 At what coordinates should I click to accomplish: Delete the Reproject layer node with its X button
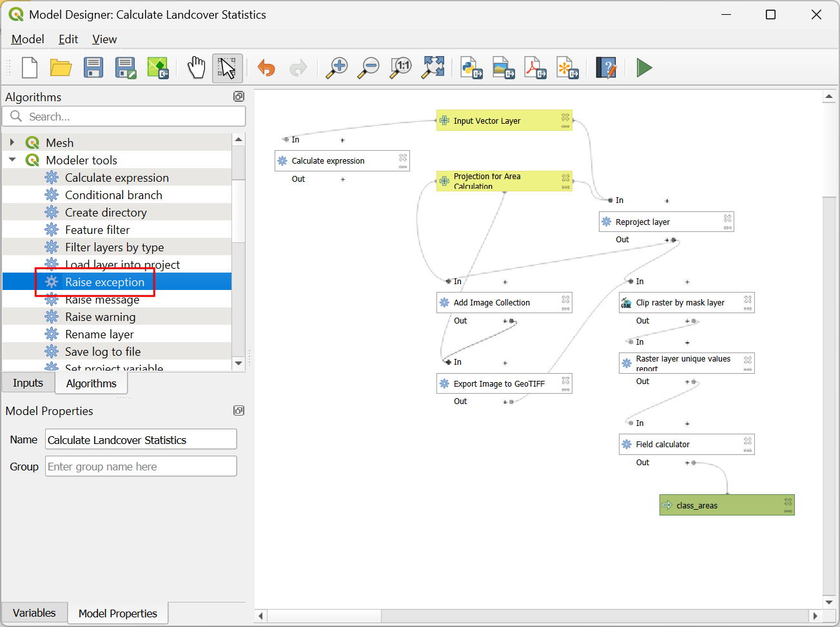coord(727,218)
